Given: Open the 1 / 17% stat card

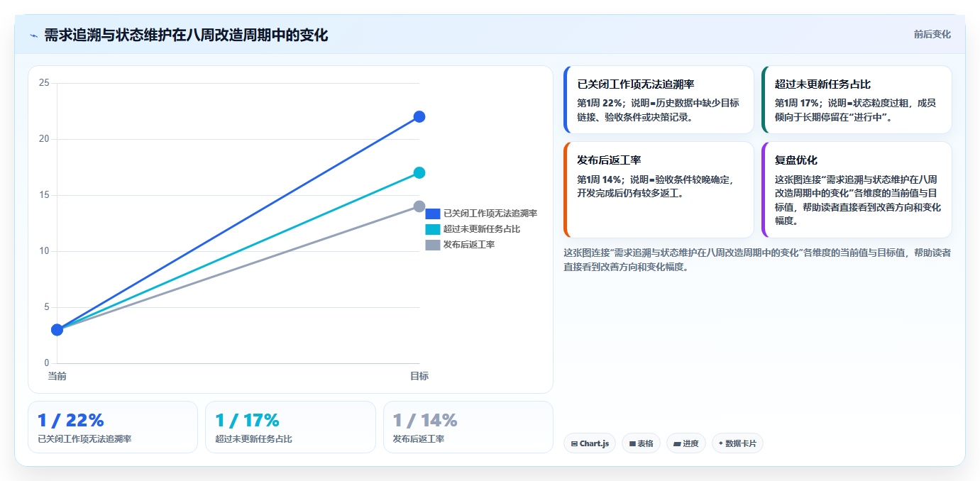Looking at the screenshot, I should coord(290,427).
